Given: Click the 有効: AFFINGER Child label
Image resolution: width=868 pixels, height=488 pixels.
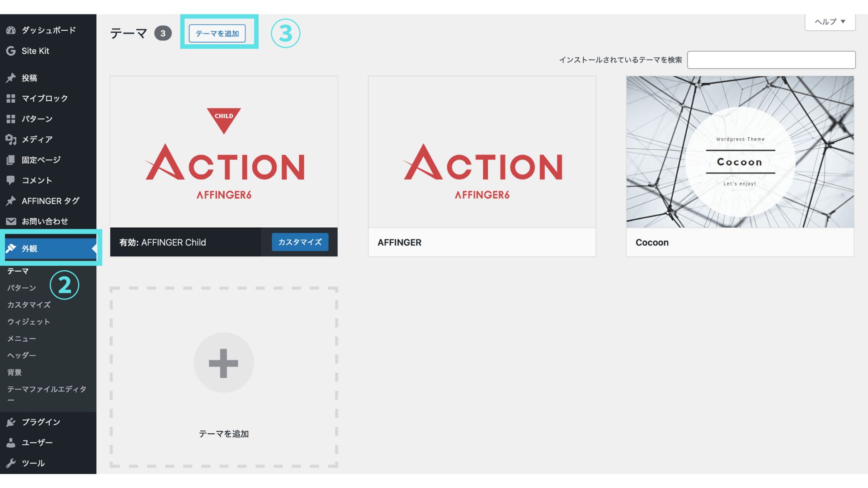Looking at the screenshot, I should [163, 243].
